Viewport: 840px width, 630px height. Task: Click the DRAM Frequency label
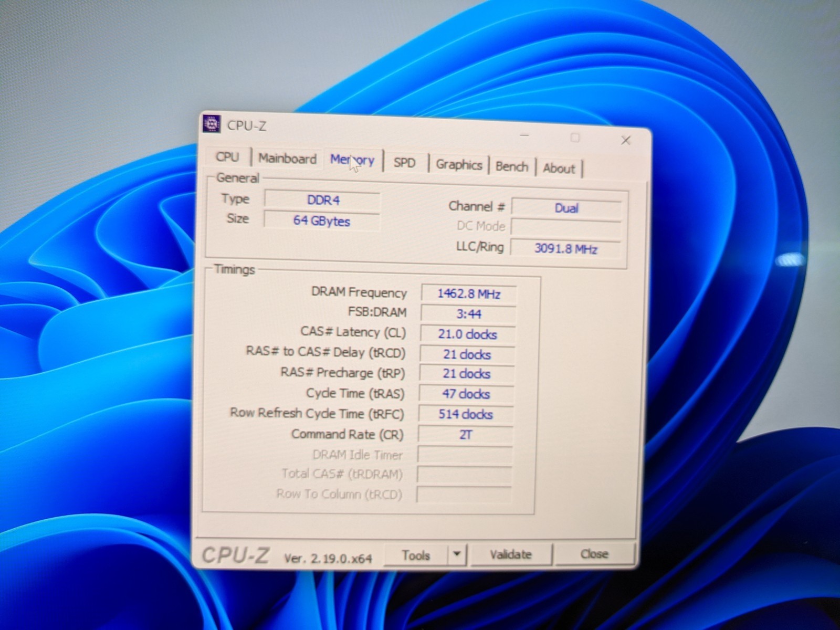(x=359, y=292)
